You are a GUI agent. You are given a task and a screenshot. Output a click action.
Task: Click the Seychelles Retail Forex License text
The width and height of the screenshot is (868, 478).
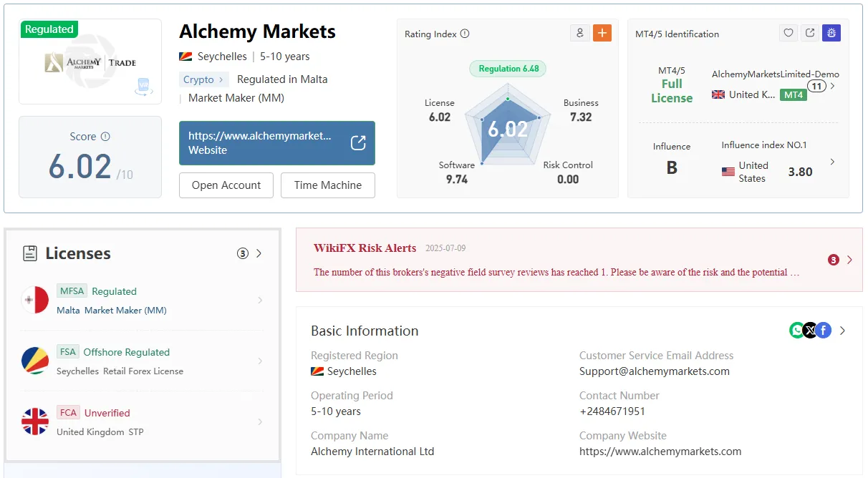120,371
